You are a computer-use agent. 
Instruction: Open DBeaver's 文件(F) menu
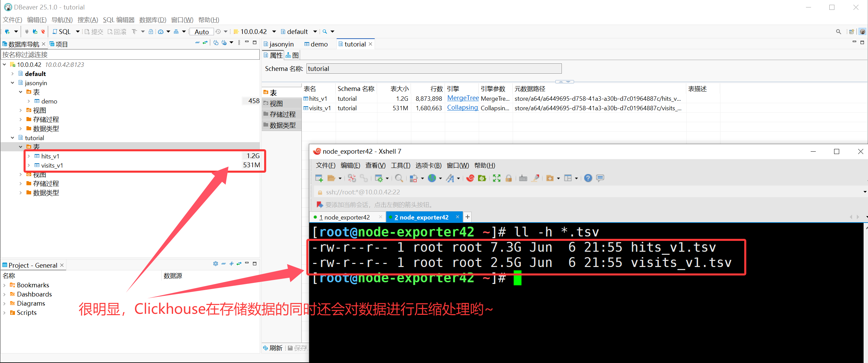pyautogui.click(x=13, y=20)
